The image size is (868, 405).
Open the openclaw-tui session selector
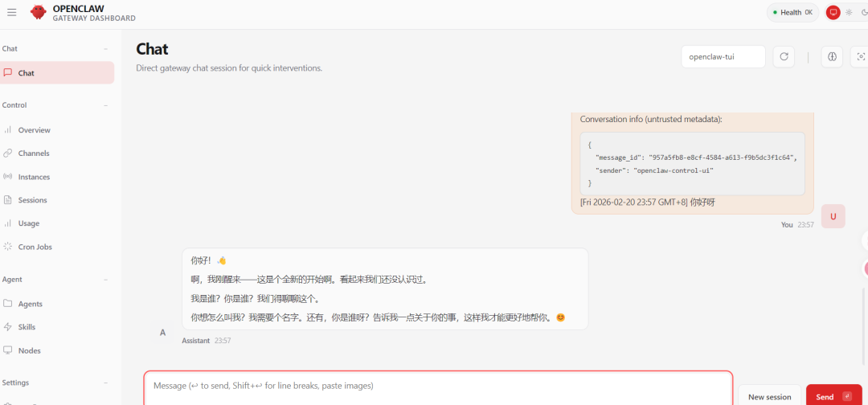point(723,56)
